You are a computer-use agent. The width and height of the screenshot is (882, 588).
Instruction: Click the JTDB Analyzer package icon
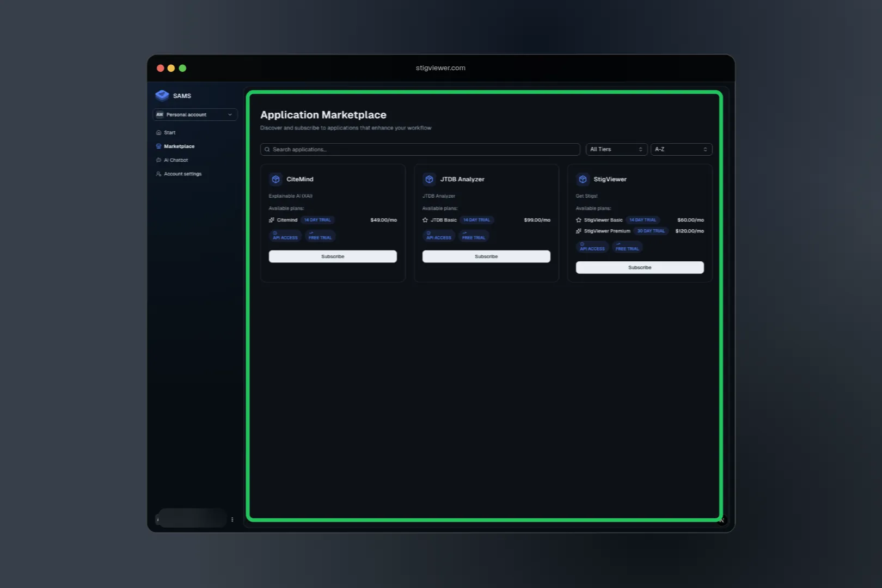click(428, 179)
